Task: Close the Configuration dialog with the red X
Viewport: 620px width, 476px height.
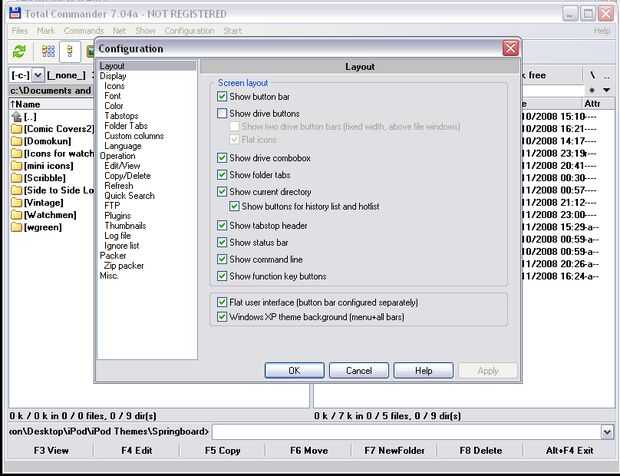Action: coord(510,48)
